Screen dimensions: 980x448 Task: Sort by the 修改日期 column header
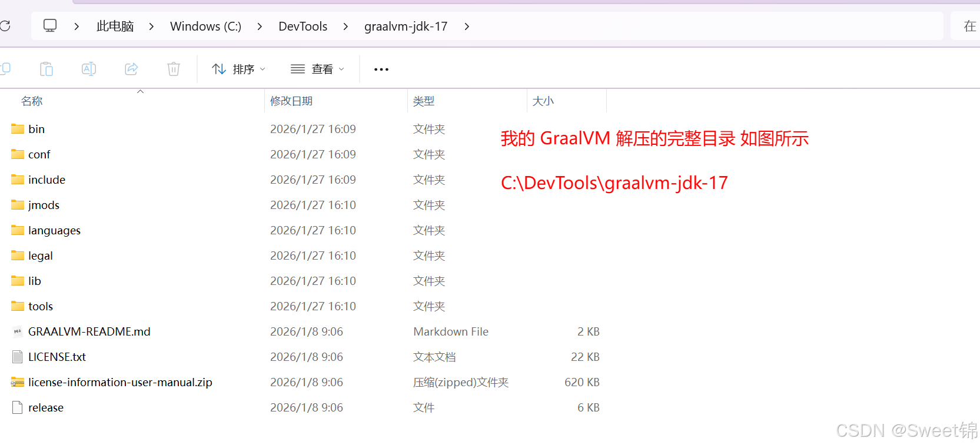(x=291, y=101)
